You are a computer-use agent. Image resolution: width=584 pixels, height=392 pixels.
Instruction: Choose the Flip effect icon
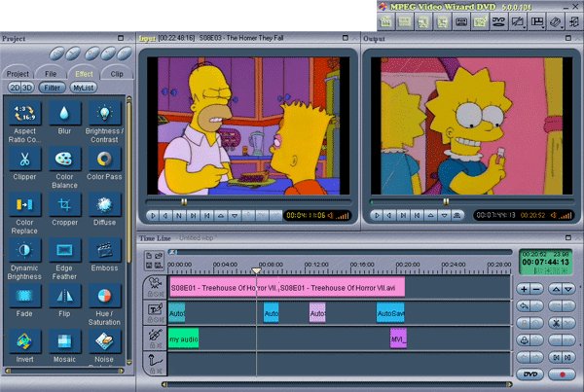pyautogui.click(x=64, y=297)
